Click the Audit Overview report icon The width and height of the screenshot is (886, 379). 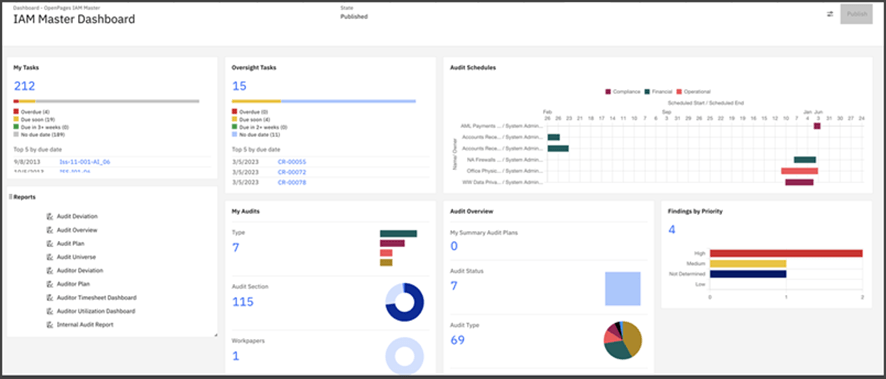[x=50, y=230]
